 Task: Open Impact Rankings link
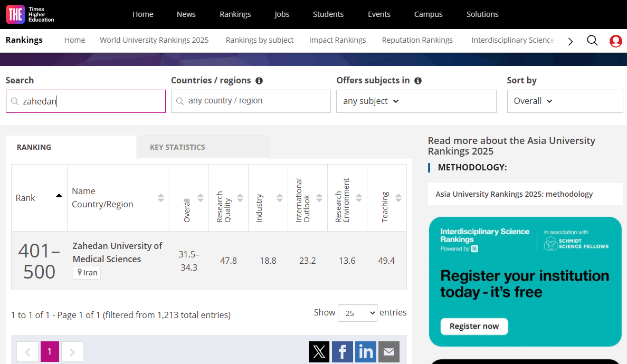coord(337,40)
